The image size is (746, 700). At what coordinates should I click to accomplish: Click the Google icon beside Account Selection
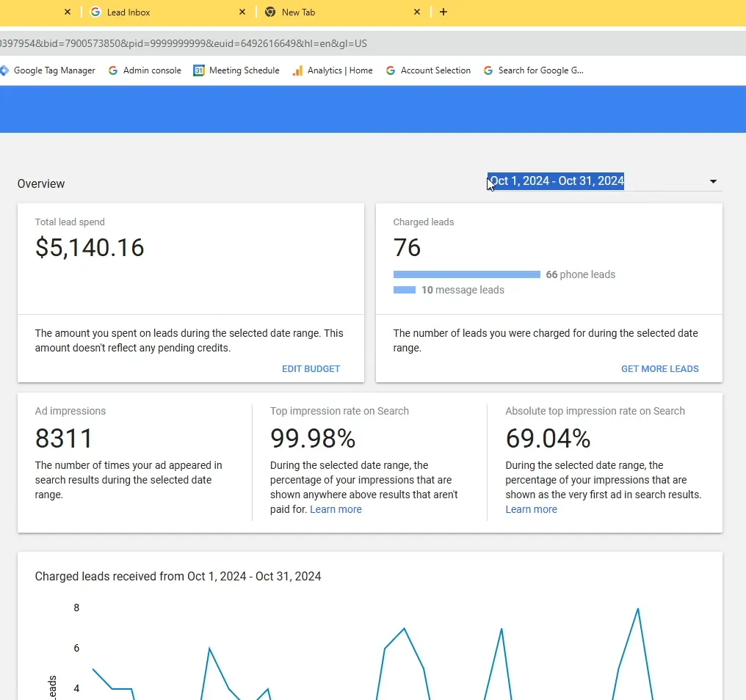click(391, 70)
